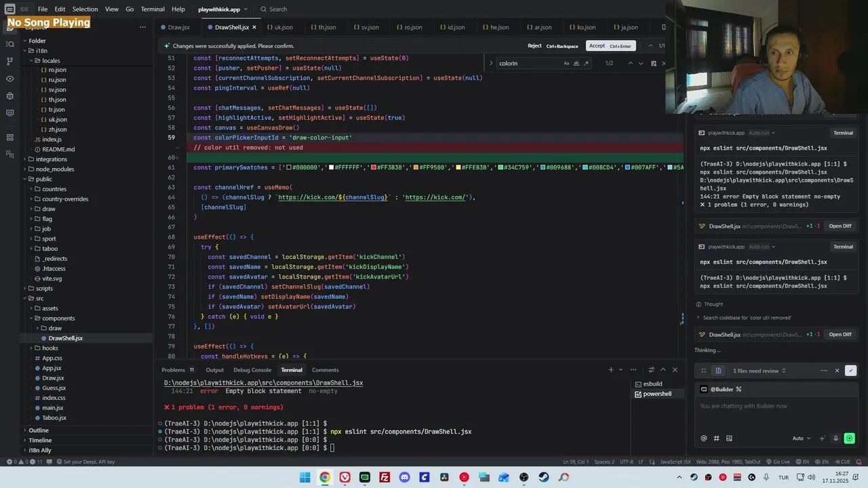The image size is (868, 488).
Task: Stop generation with green button
Action: pos(849,439)
